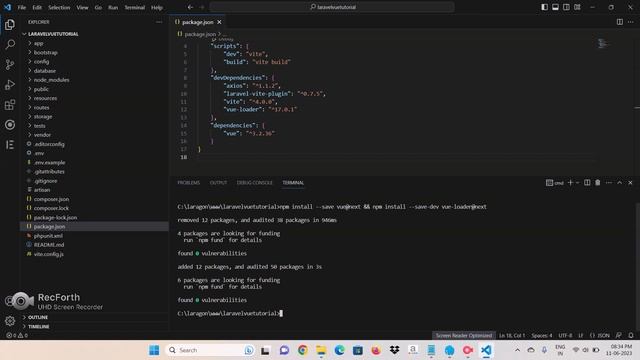Image resolution: width=640 pixels, height=360 pixels.
Task: Open the Run and Debug view icon
Action: (10, 84)
